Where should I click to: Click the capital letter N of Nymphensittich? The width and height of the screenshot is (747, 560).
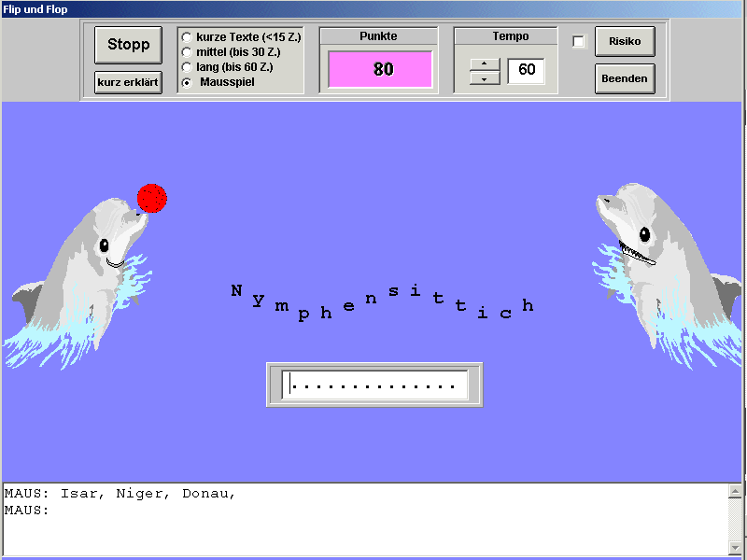pos(236,290)
